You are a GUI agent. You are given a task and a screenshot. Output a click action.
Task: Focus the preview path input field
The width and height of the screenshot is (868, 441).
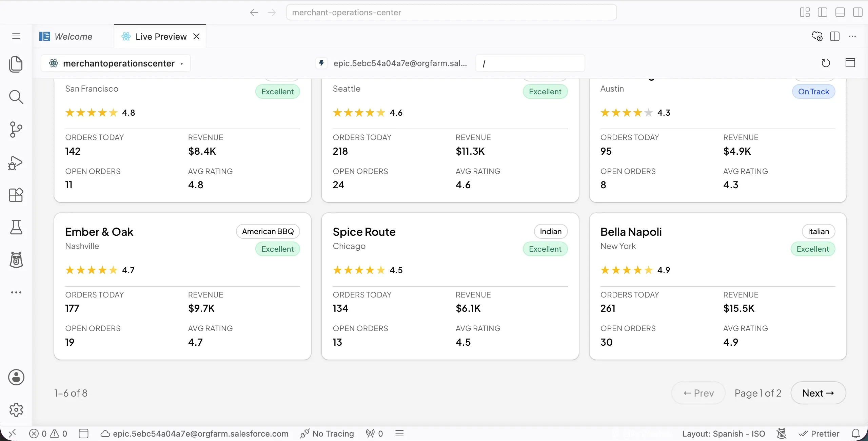point(530,63)
